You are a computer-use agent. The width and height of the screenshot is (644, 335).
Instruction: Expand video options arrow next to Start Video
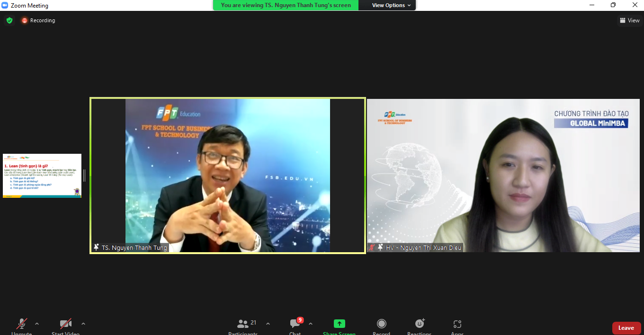(83, 324)
